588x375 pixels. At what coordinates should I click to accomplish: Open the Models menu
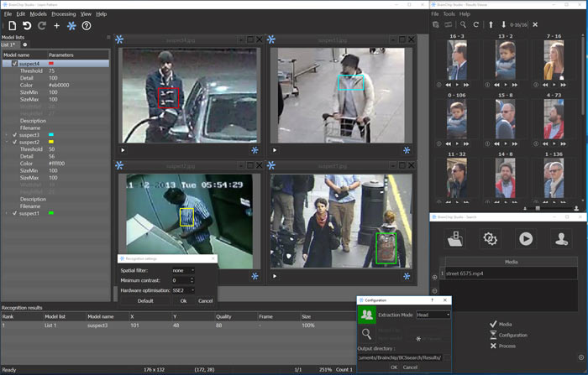point(39,14)
